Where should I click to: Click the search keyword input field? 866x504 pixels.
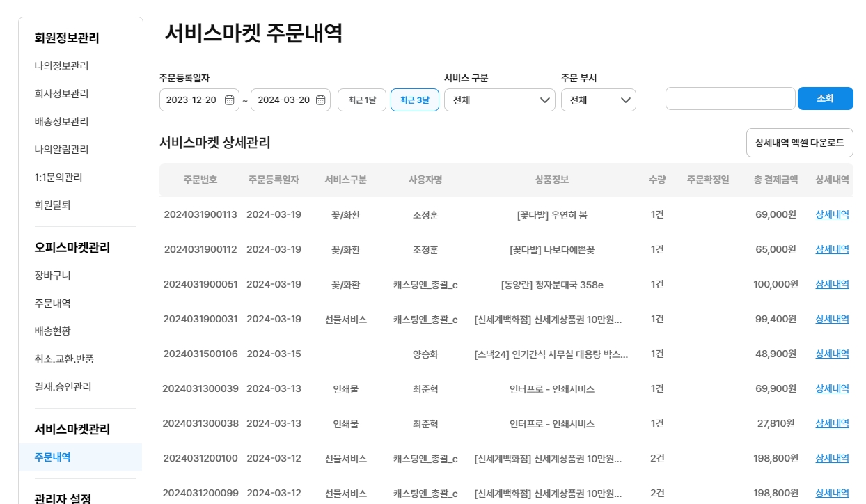coord(730,99)
